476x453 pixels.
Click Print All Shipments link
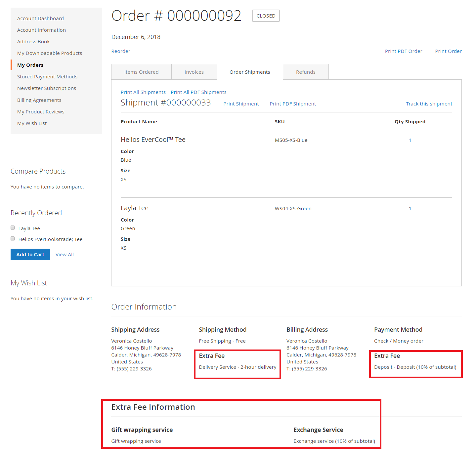click(x=143, y=92)
